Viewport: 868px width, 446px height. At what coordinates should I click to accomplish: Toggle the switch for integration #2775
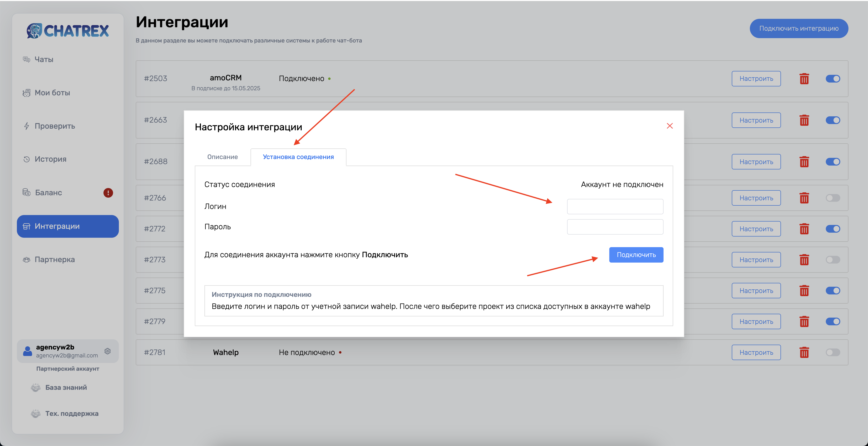(833, 291)
